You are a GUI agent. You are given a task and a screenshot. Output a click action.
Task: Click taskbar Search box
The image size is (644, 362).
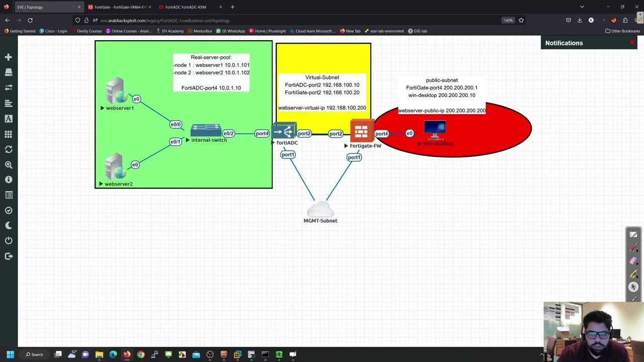click(x=35, y=354)
